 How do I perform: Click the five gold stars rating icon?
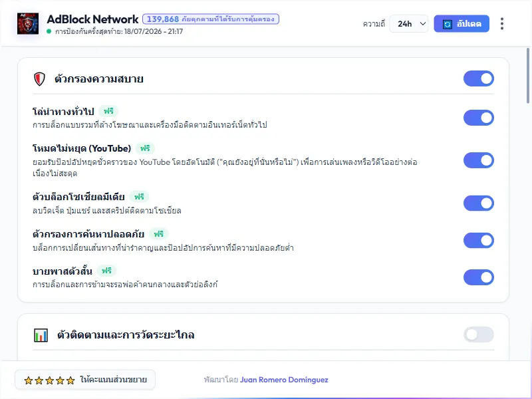point(49,380)
